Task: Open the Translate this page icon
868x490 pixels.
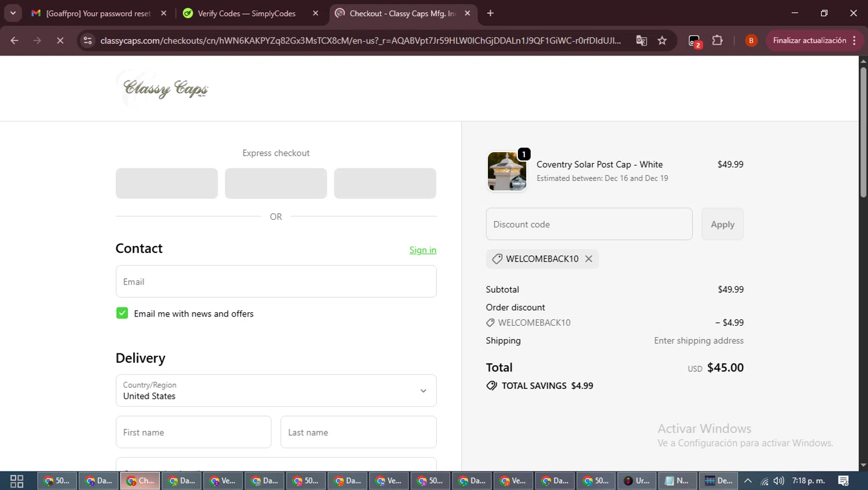Action: click(642, 40)
